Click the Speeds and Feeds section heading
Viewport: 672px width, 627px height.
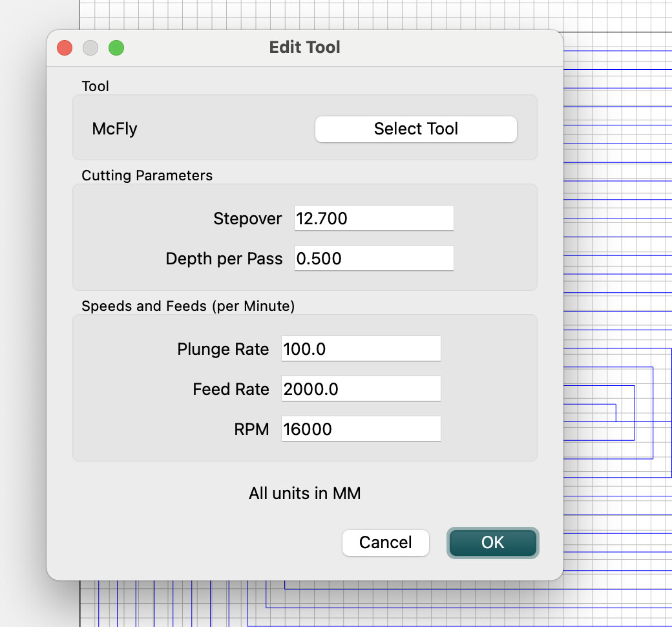coord(188,306)
